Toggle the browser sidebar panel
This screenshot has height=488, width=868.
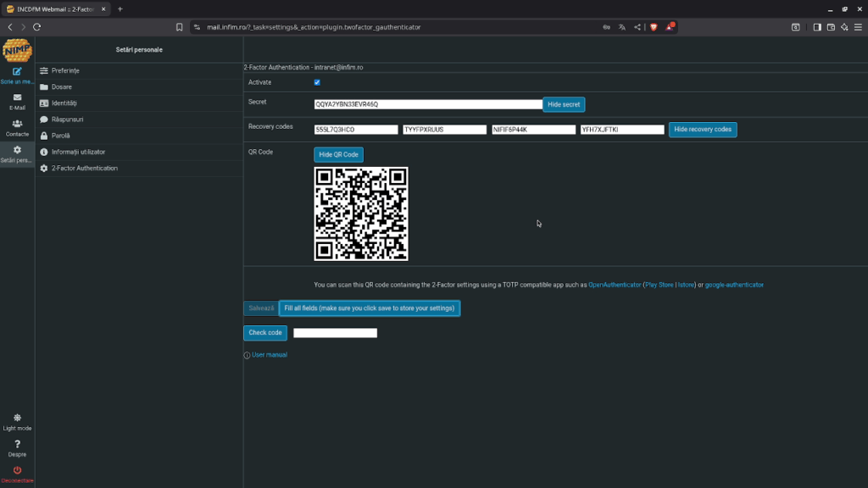[x=817, y=27]
